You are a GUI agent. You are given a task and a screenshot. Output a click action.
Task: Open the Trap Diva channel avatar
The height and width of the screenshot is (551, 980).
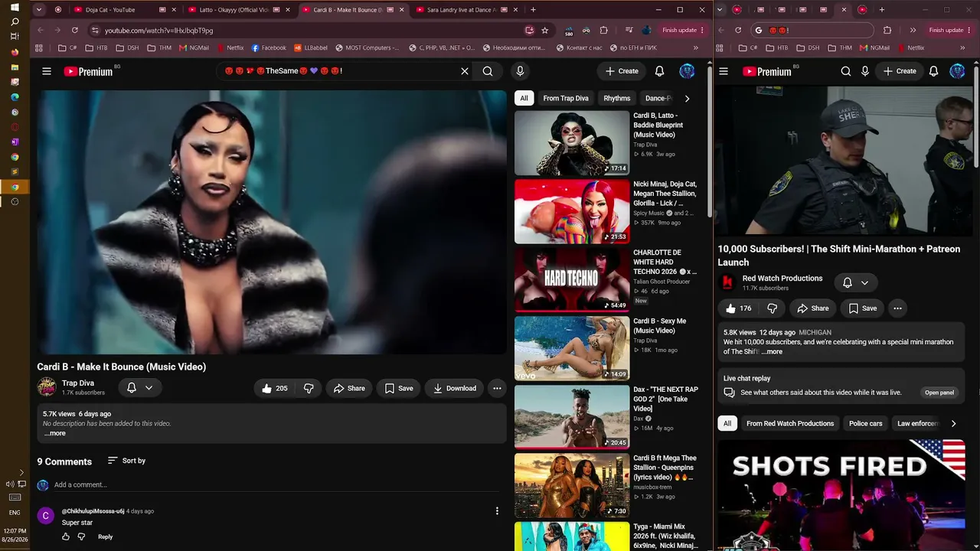47,387
